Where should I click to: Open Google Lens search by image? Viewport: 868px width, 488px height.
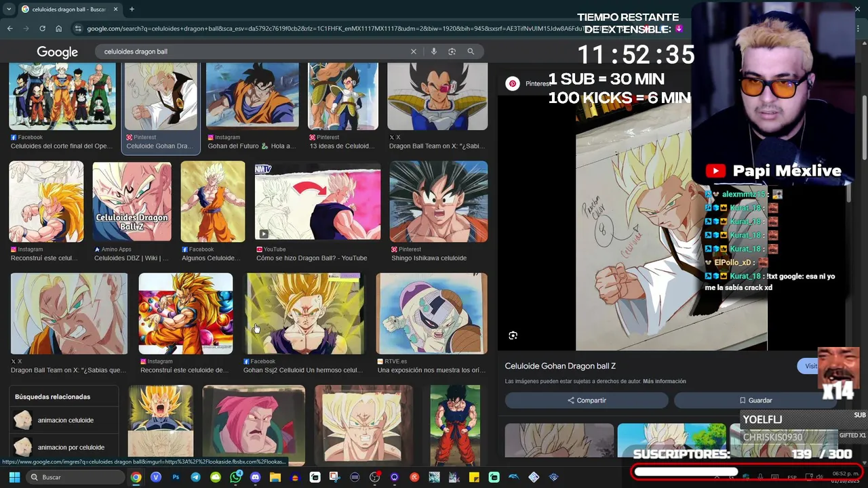coord(452,52)
